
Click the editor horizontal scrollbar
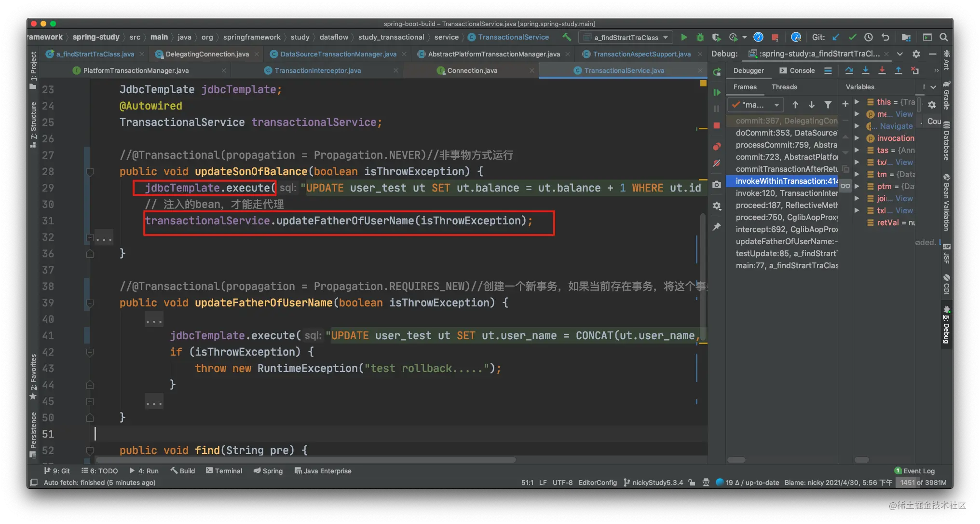click(306, 460)
